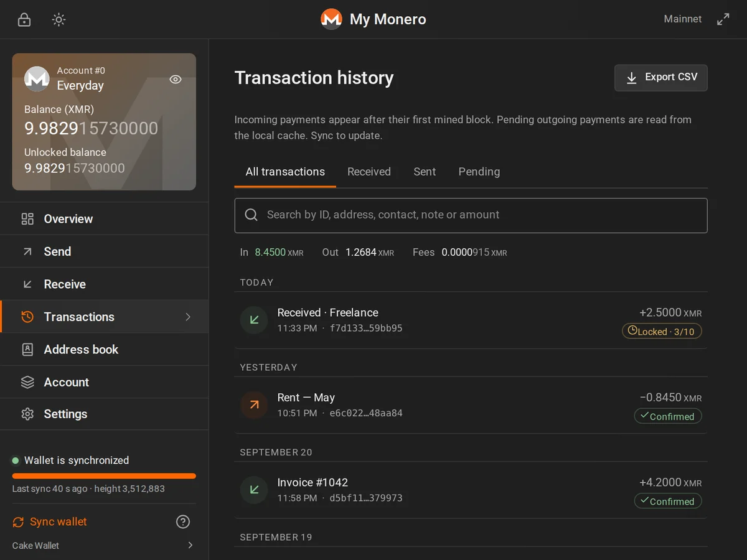747x560 pixels.
Task: Click the Mainnet network label
Action: point(682,19)
